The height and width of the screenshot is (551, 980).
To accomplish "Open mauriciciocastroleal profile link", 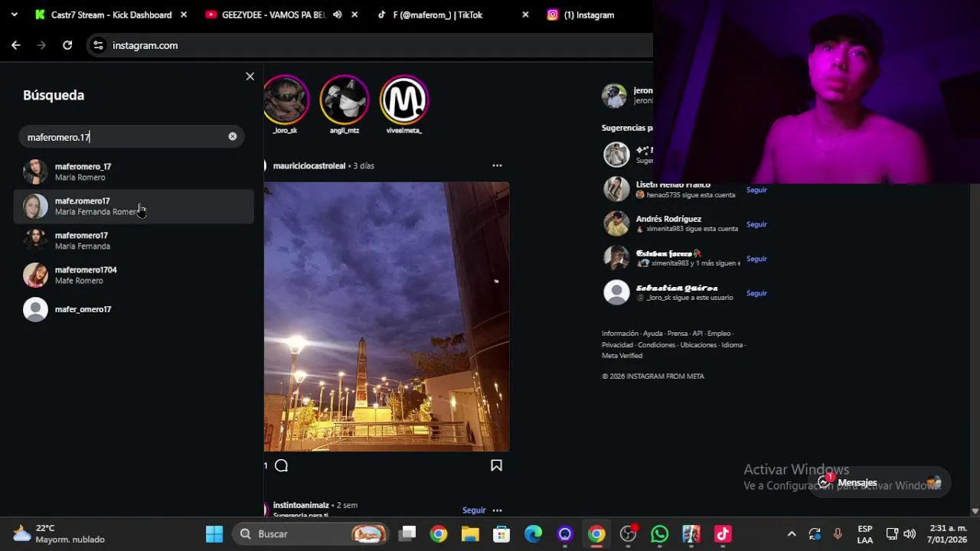I will pyautogui.click(x=309, y=165).
